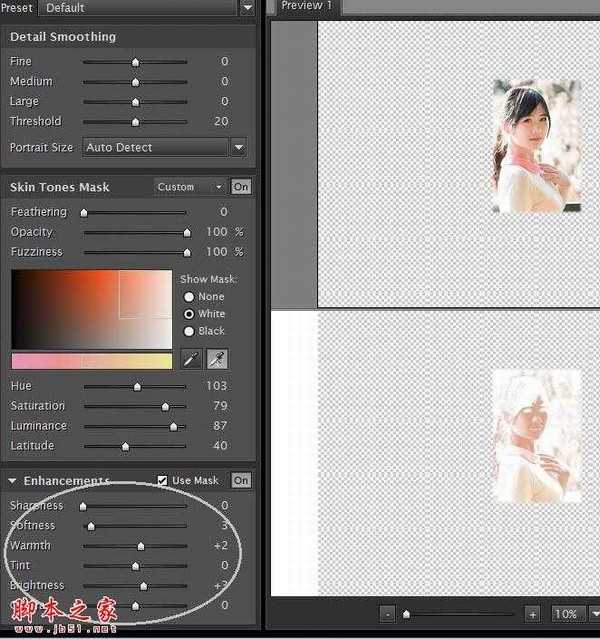Click the Hue value 103
This screenshot has height=639, width=600.
coord(216,386)
